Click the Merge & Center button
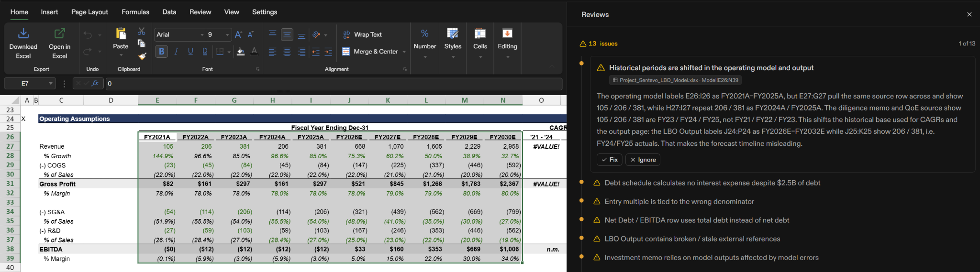The width and height of the screenshot is (980, 272). tap(370, 52)
